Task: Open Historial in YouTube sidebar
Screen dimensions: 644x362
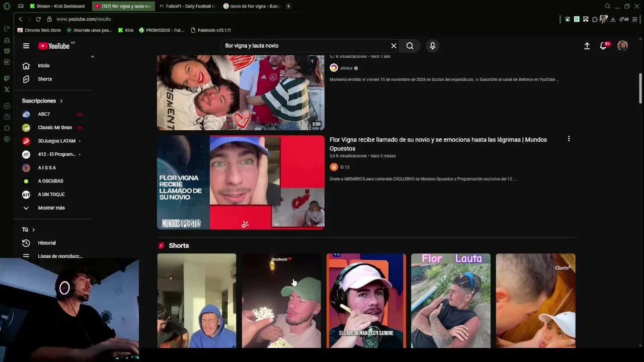Action: [x=53, y=243]
